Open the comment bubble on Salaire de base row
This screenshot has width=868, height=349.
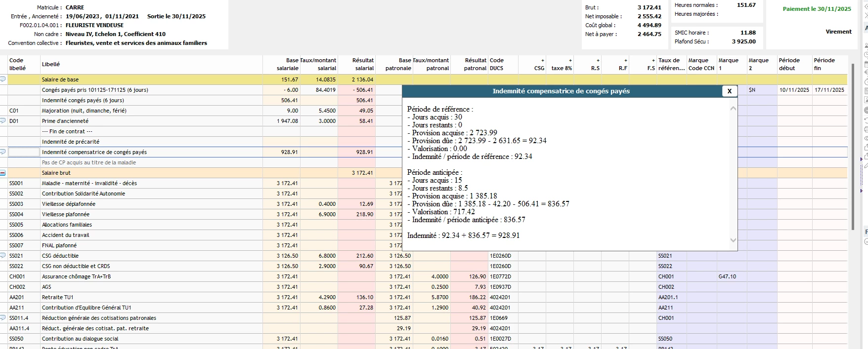click(3, 79)
